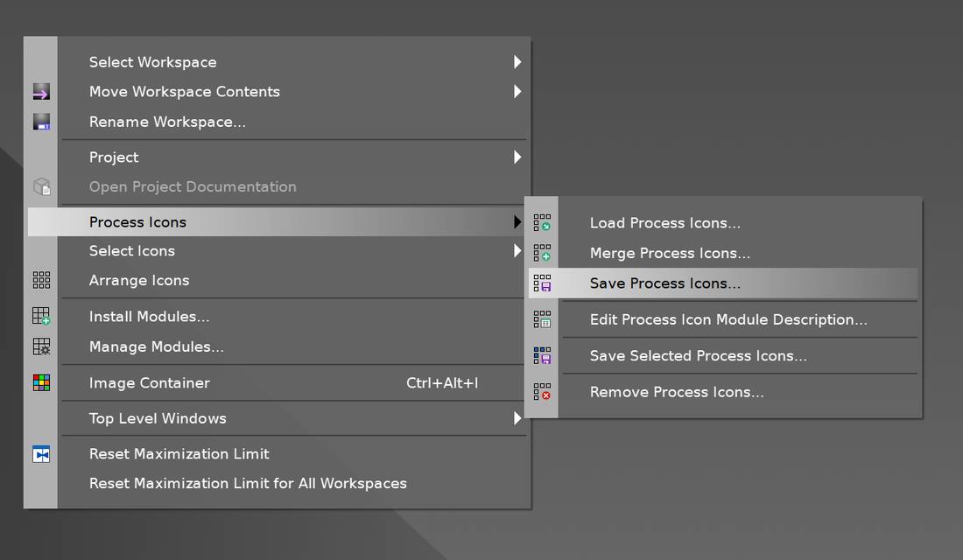Choose Save Selected Process Icons...
Viewport: 963px width, 560px height.
tap(723, 355)
